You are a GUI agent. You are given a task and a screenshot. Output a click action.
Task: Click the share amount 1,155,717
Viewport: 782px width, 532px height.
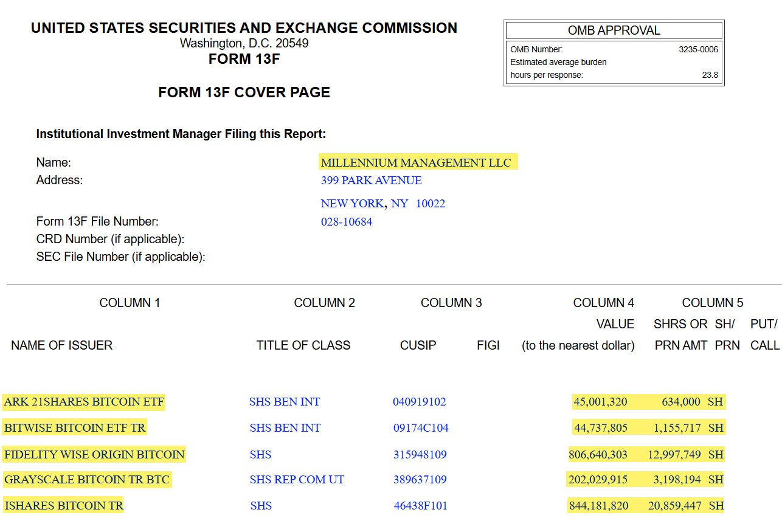tap(677, 428)
